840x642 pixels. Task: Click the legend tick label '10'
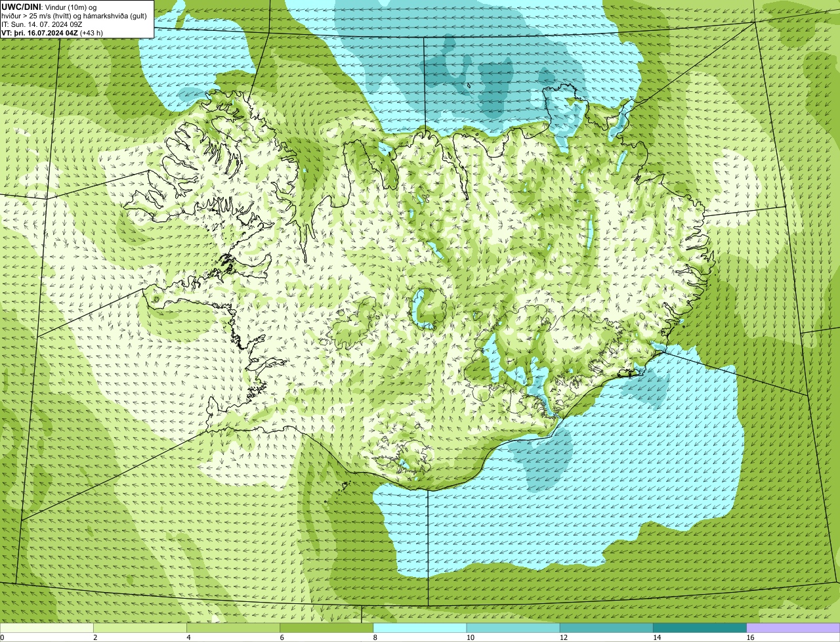470,637
